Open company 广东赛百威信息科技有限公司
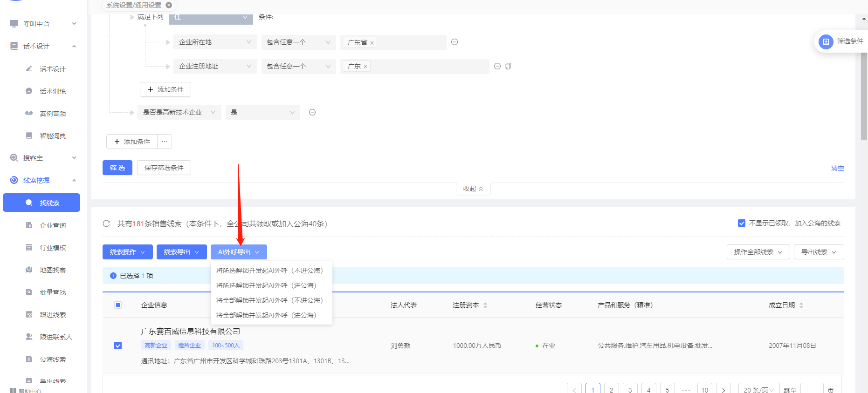 191,331
